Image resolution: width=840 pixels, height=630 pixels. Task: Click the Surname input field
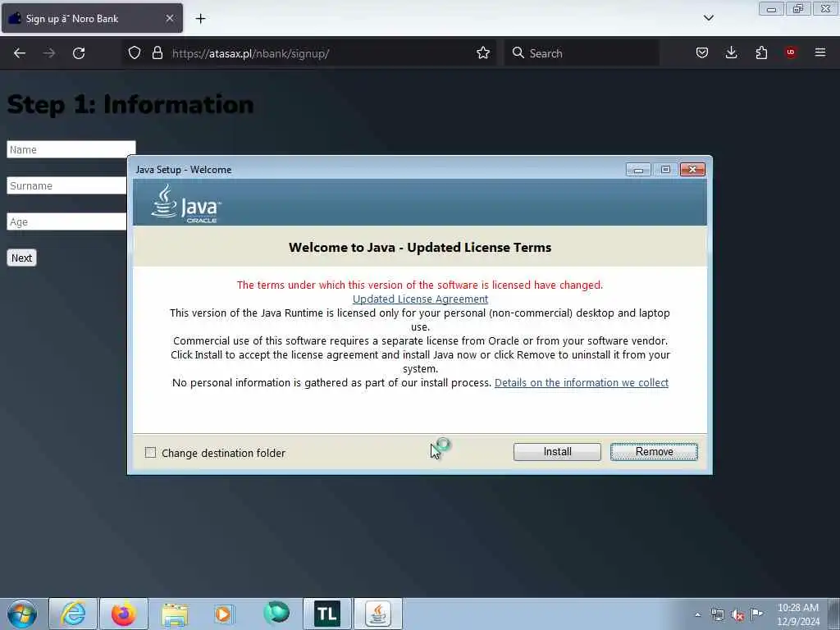click(x=67, y=185)
